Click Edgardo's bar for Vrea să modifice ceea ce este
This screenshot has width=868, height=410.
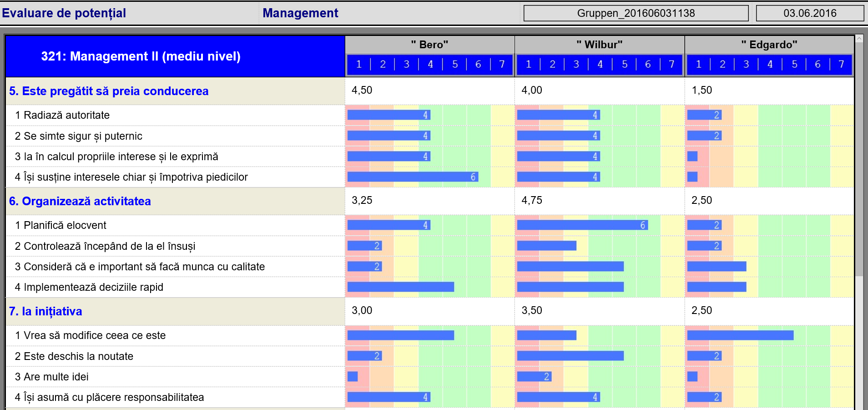click(x=740, y=335)
